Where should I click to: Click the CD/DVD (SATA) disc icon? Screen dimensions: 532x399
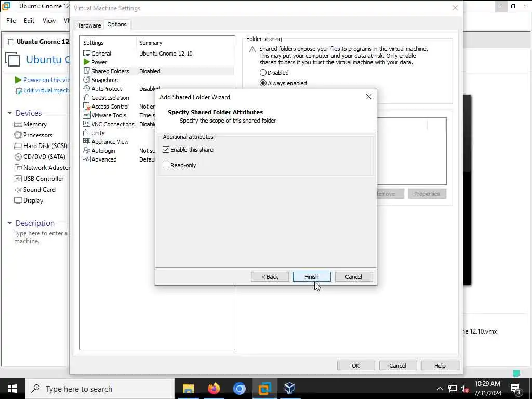[x=18, y=157]
